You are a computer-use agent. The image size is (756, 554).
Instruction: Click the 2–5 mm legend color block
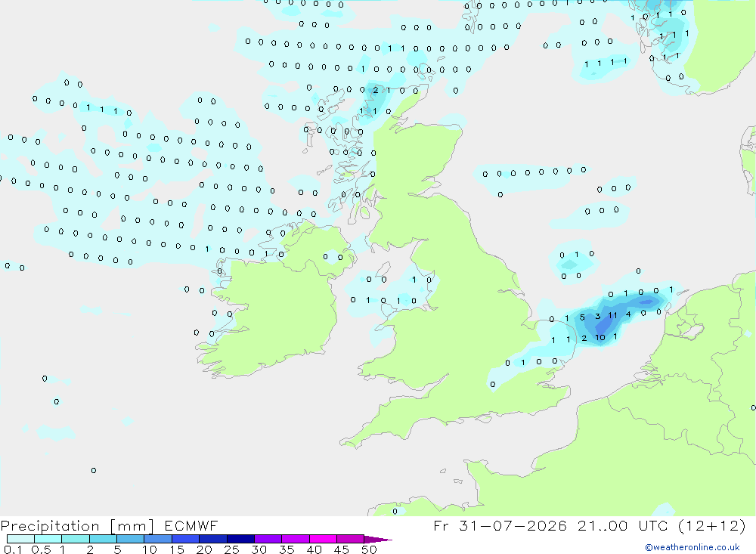(x=103, y=539)
